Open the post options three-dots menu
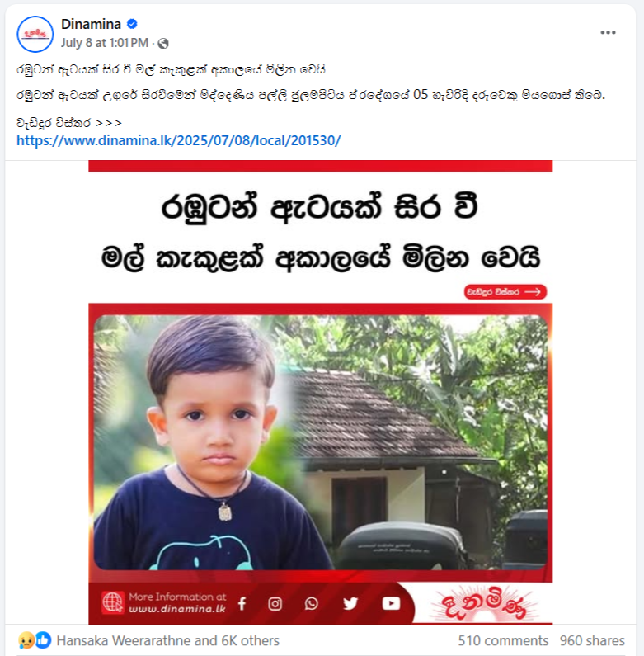Viewport: 644px width, 656px height. coord(608,32)
